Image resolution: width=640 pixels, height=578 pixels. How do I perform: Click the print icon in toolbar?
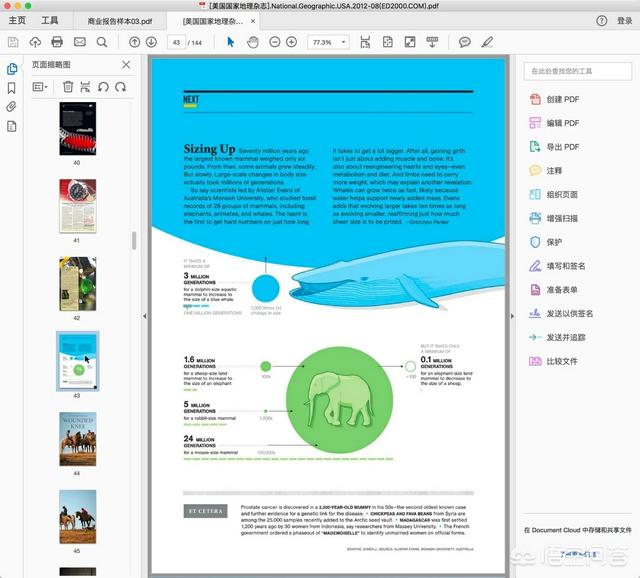pos(57,42)
